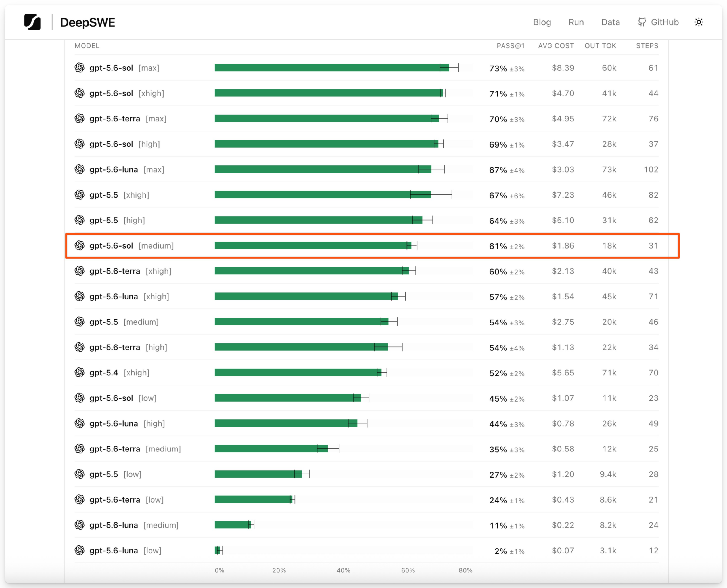
Task: Click the OpenAI icon beside gpt-5.6-luna [low]
Action: click(80, 551)
